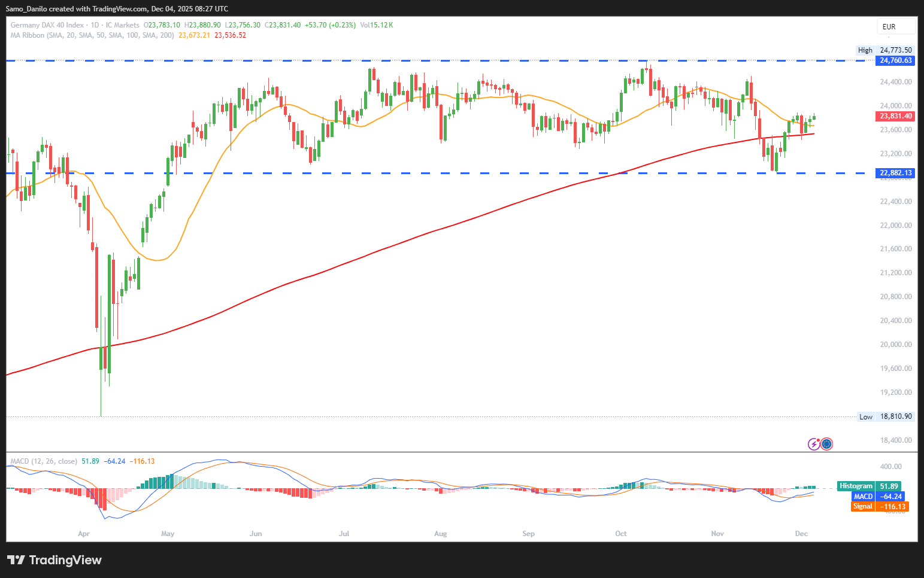The width and height of the screenshot is (924, 578).
Task: Click the blue MACD -64.24 label
Action: pos(878,497)
